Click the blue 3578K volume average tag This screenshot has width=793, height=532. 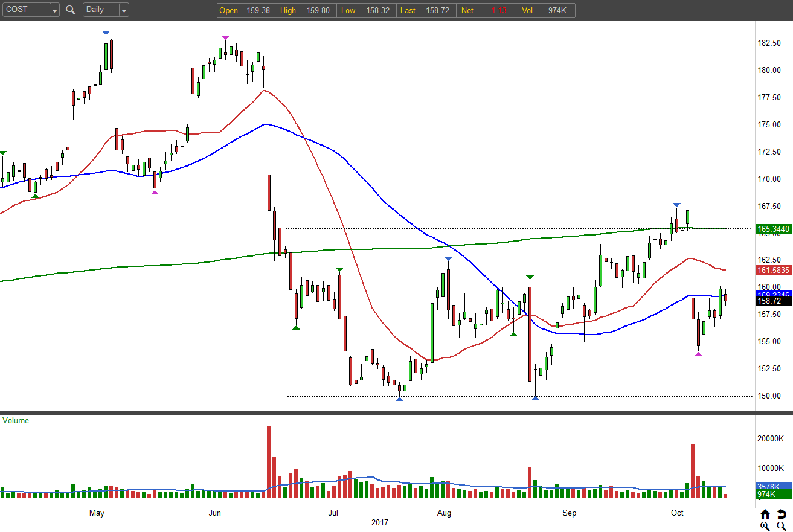pos(774,486)
